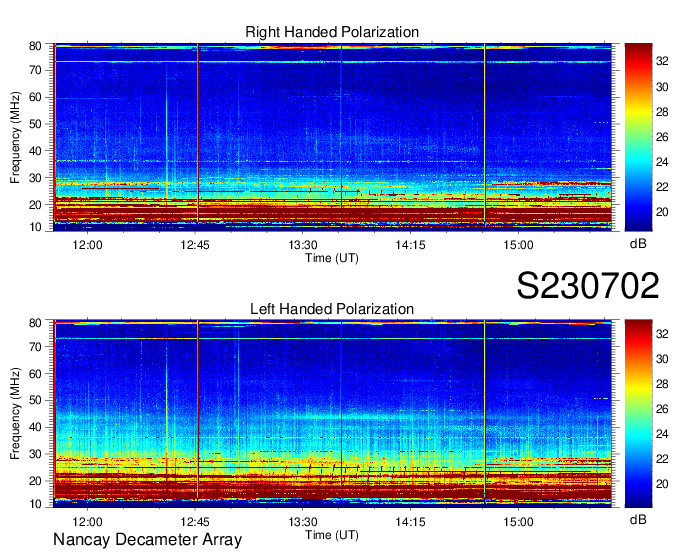Screen dimensions: 680x552
Task: Click the 12:45 tick label of lower plot
Action: click(x=195, y=522)
